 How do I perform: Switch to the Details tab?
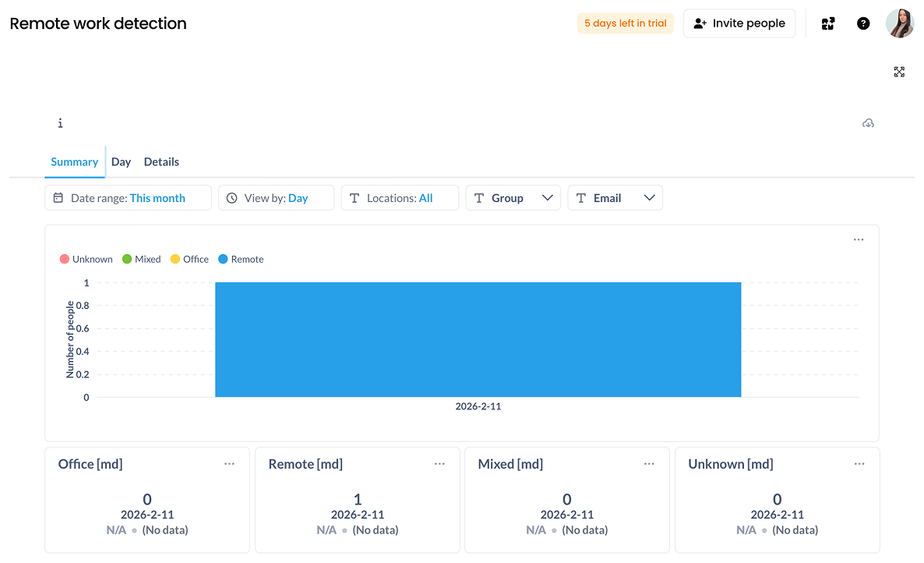tap(161, 161)
